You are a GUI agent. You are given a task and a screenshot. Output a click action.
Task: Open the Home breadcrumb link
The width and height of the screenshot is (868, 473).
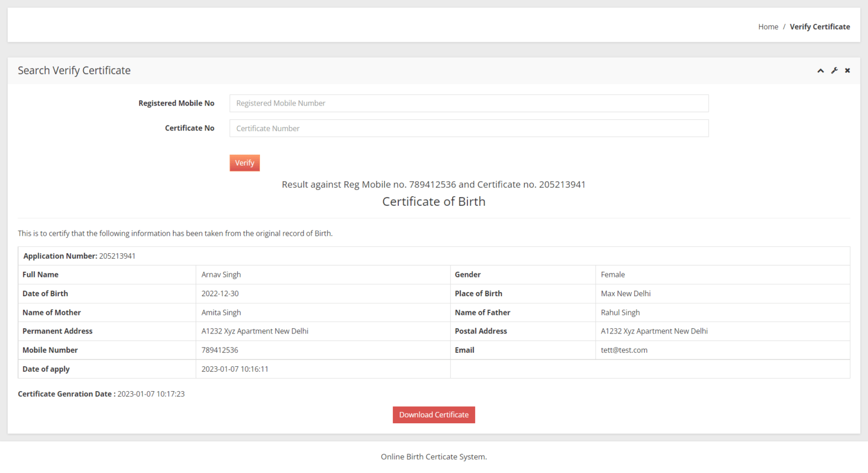[x=768, y=26]
